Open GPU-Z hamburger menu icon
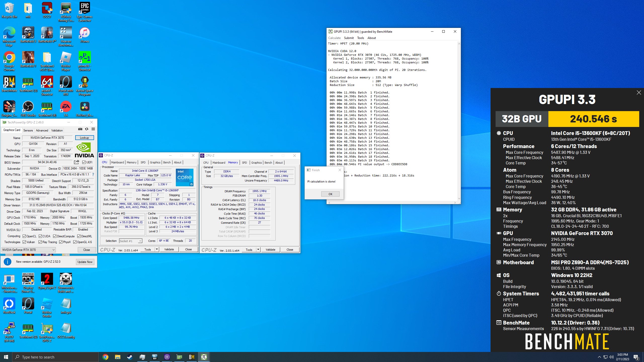Screen dimensions: 644x362 click(x=93, y=129)
